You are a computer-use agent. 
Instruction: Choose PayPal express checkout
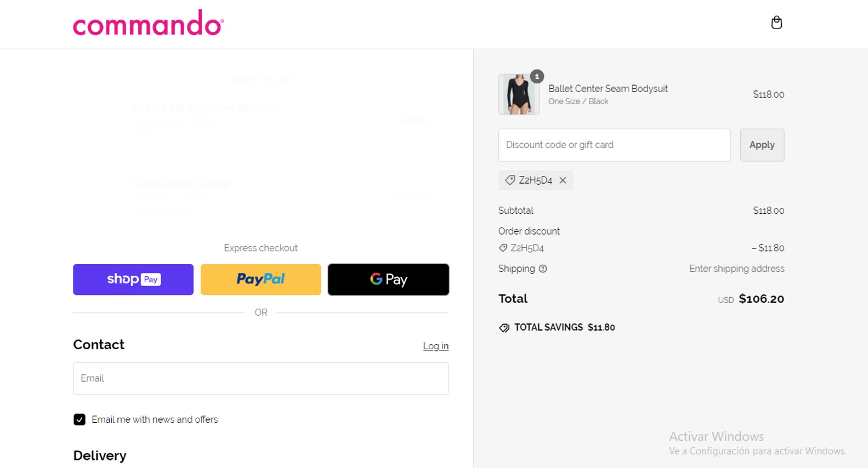pyautogui.click(x=260, y=280)
